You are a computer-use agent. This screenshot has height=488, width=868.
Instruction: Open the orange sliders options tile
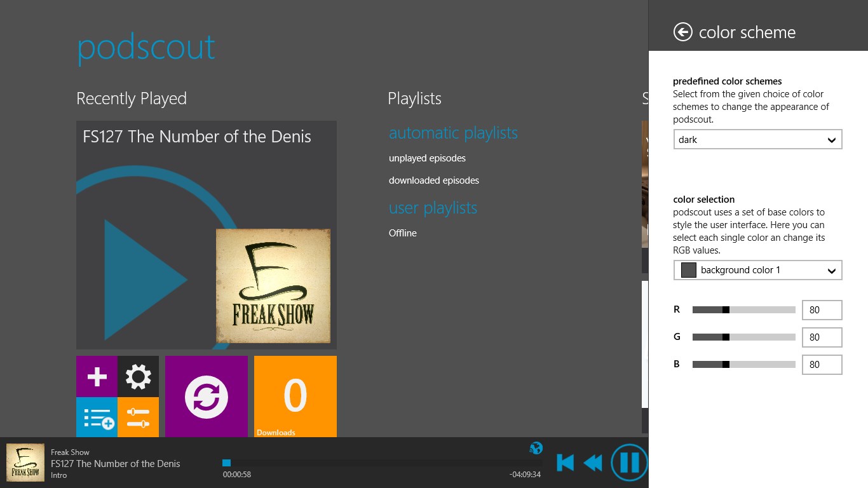click(x=138, y=417)
